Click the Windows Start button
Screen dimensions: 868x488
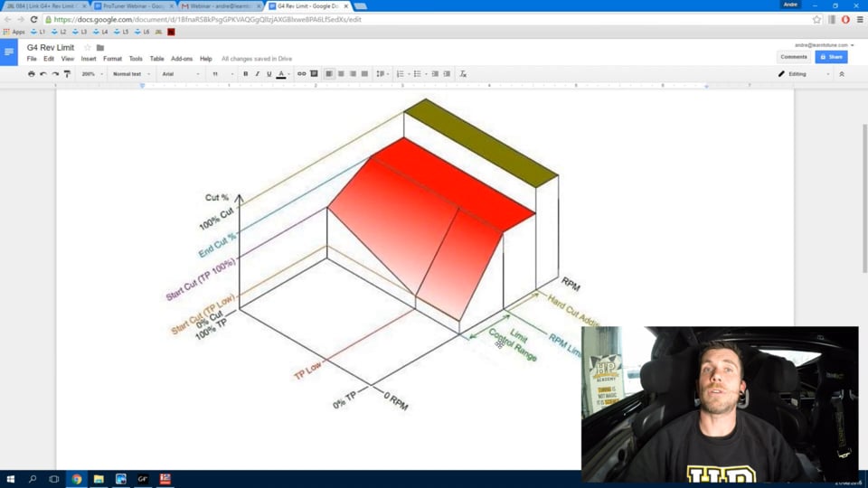10,479
